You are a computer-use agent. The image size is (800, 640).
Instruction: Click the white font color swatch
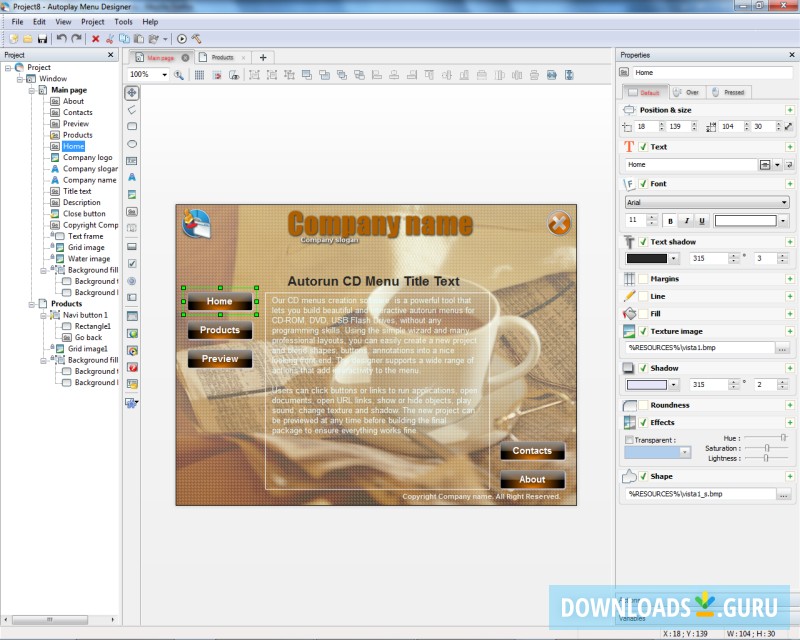click(745, 221)
